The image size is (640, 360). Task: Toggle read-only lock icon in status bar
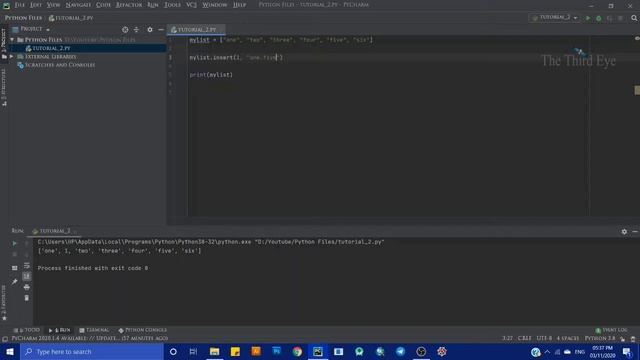click(622, 339)
